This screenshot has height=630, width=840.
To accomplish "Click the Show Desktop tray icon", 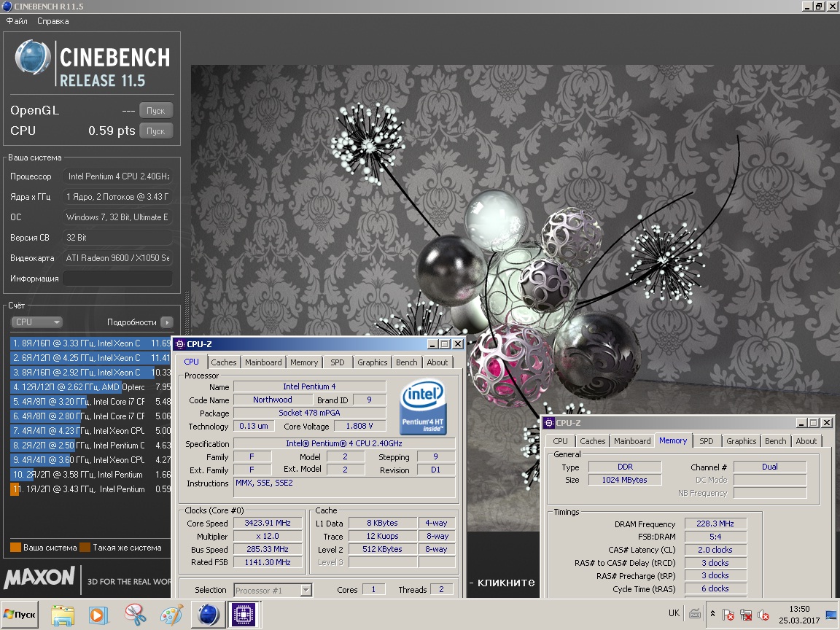I will coord(832,614).
